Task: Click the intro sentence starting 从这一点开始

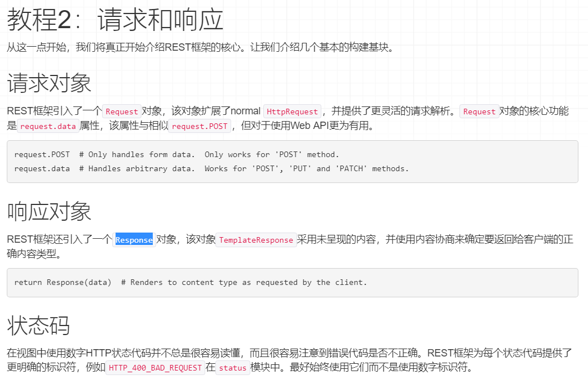Action: pyautogui.click(x=201, y=47)
